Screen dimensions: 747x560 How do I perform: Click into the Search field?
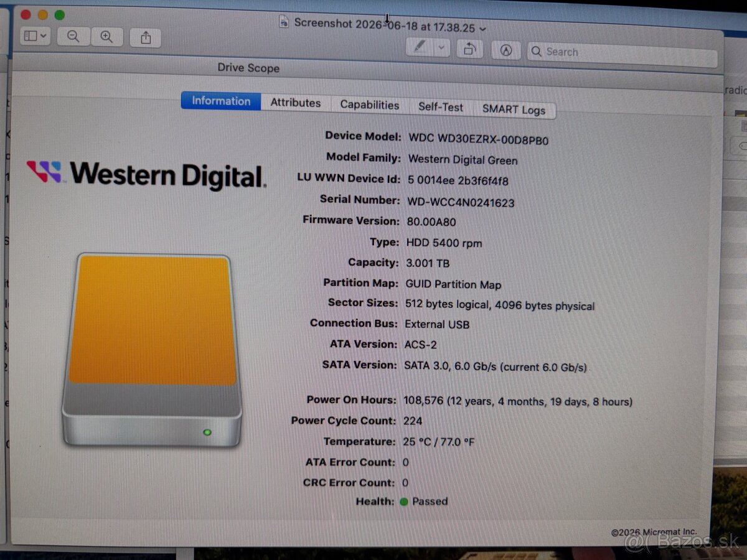[x=622, y=54]
